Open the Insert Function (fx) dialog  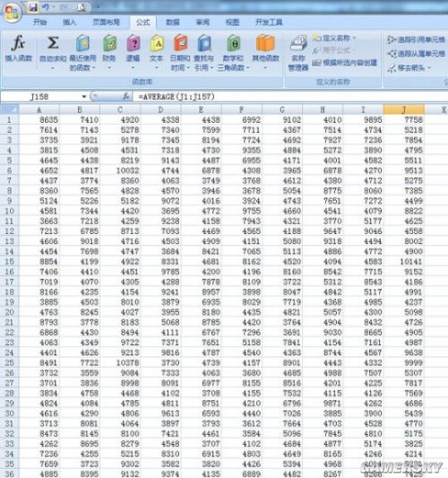(18, 48)
